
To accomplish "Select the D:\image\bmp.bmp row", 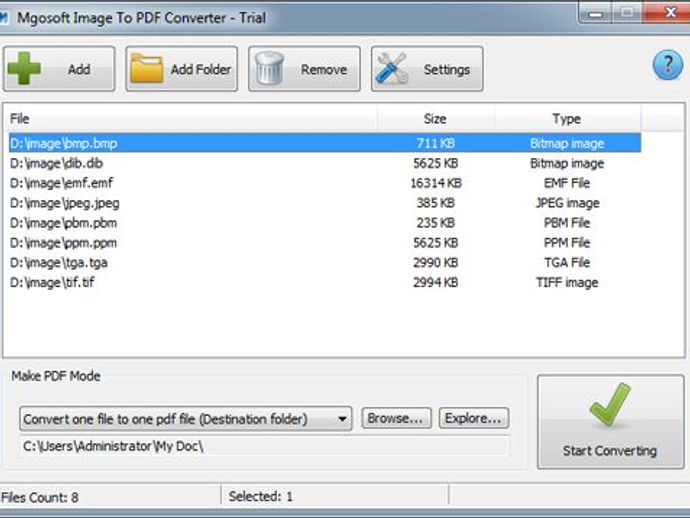I will (325, 143).
